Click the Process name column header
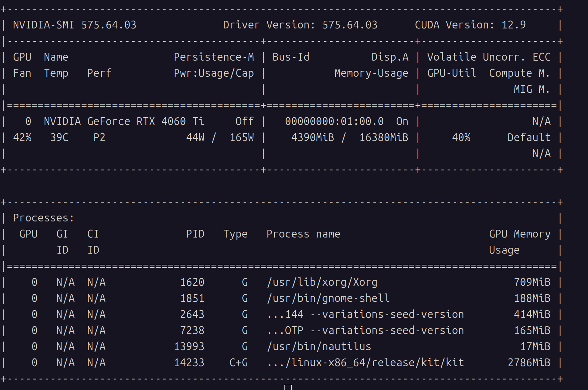588x390 pixels. [x=303, y=234]
